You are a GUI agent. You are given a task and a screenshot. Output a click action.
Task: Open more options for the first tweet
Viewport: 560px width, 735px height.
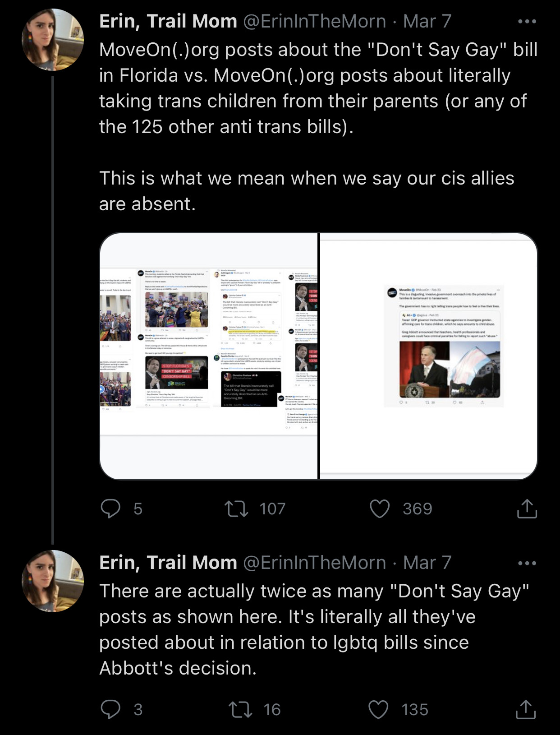(527, 21)
